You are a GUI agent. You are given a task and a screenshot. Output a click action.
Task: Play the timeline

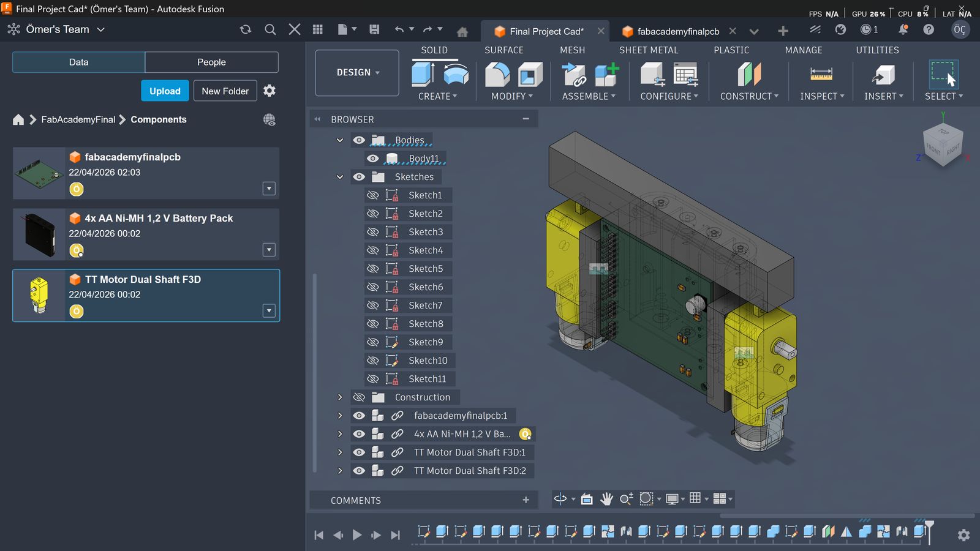(357, 535)
